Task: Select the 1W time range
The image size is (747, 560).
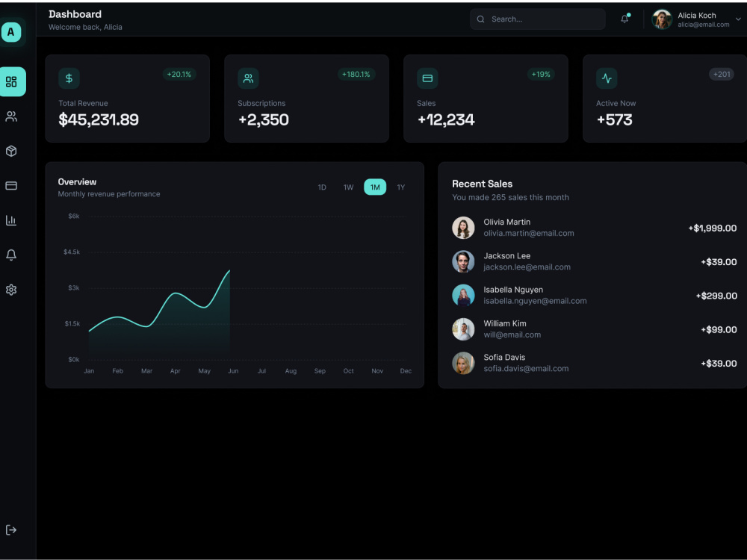Action: click(x=348, y=187)
